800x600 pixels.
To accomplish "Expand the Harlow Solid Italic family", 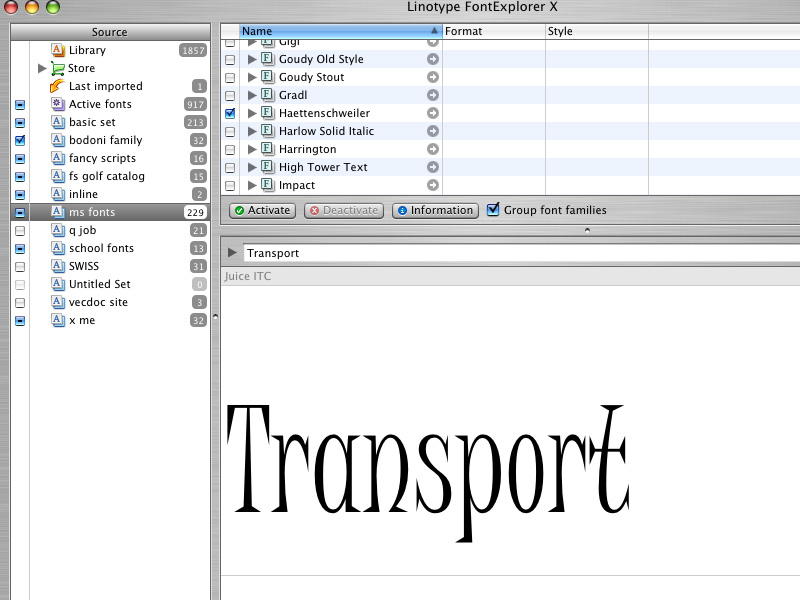I will coord(252,131).
